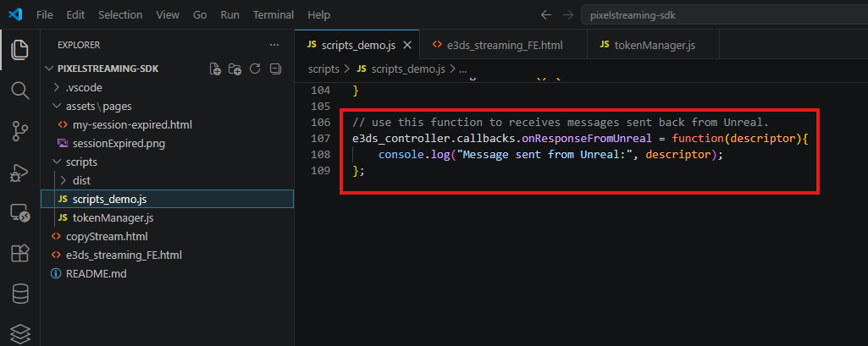Screen dimensions: 868x346
Task: Click line number 108 in gutter
Action: pyautogui.click(x=321, y=156)
